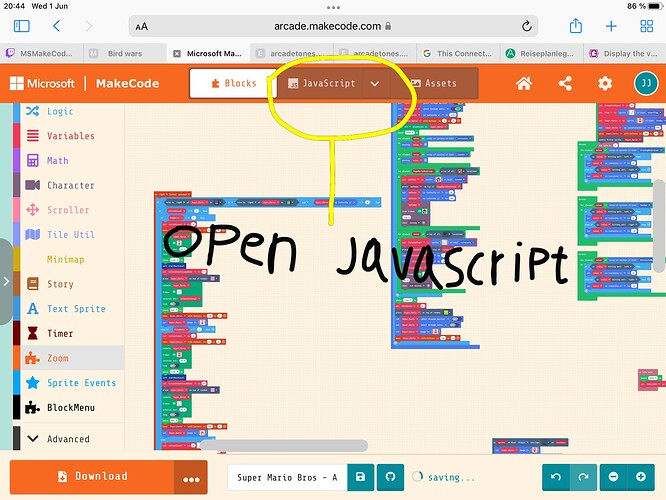This screenshot has width=666, height=500.
Task: Open GitHub repository button
Action: 390,477
